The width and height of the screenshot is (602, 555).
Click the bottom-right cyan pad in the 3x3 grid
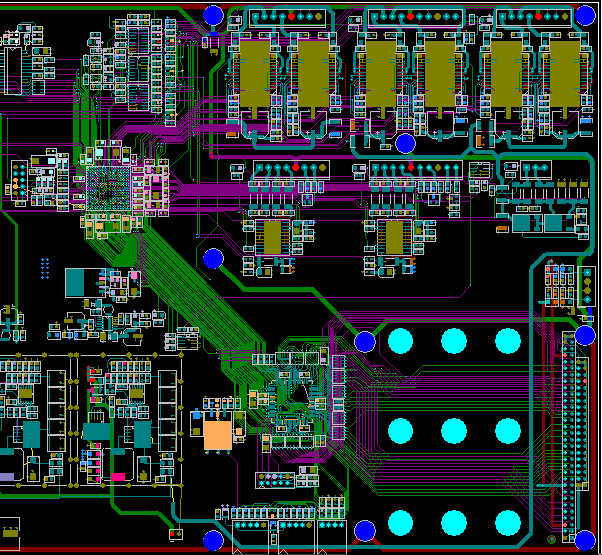pyautogui.click(x=508, y=522)
